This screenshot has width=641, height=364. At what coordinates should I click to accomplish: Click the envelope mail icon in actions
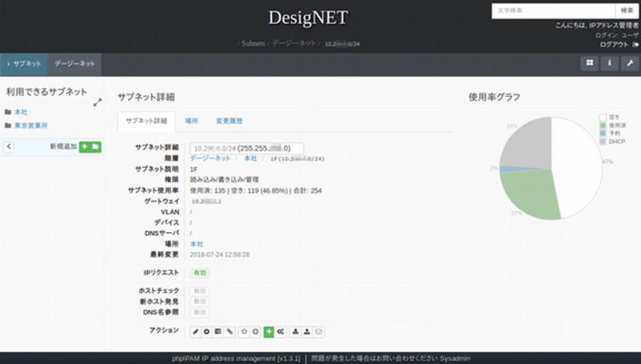tap(318, 332)
